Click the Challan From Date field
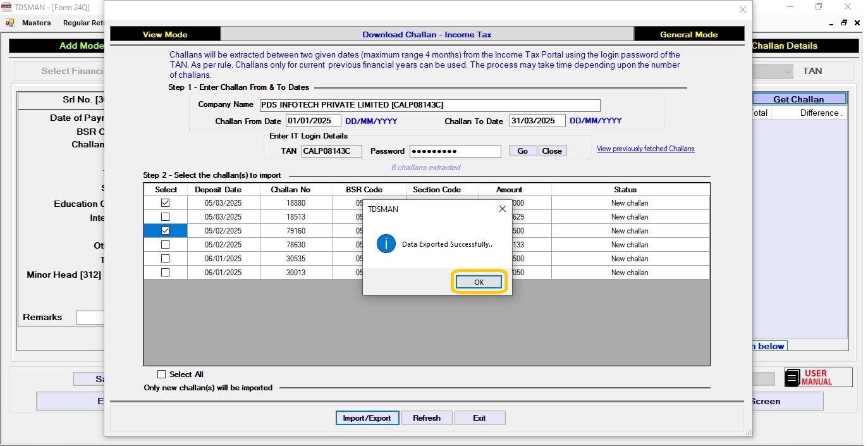 [x=313, y=121]
